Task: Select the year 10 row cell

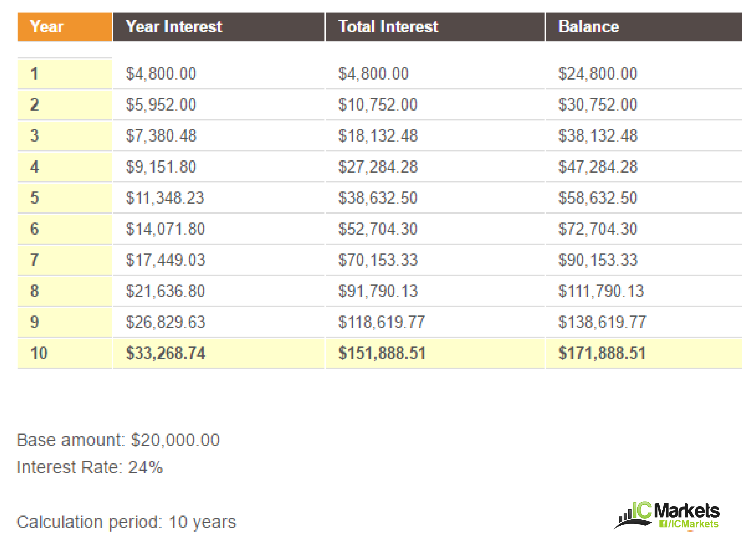Action: [x=65, y=353]
